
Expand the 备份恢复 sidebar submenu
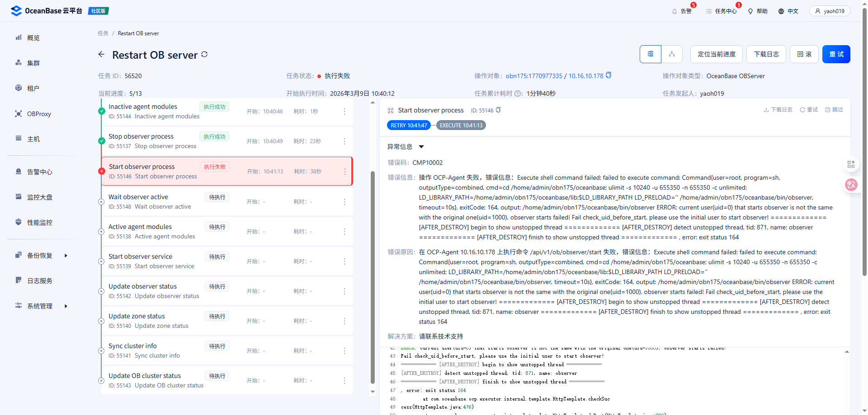pos(66,256)
